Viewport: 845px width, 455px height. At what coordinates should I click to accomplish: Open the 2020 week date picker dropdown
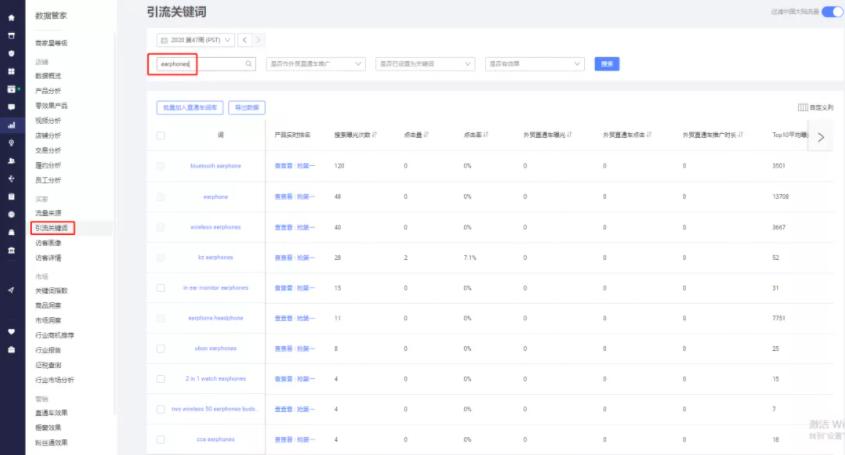[x=196, y=40]
